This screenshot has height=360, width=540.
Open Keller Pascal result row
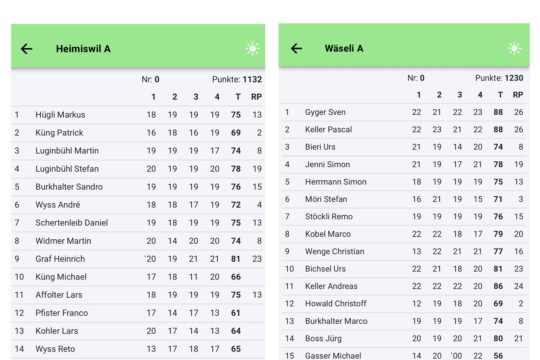[404, 130]
